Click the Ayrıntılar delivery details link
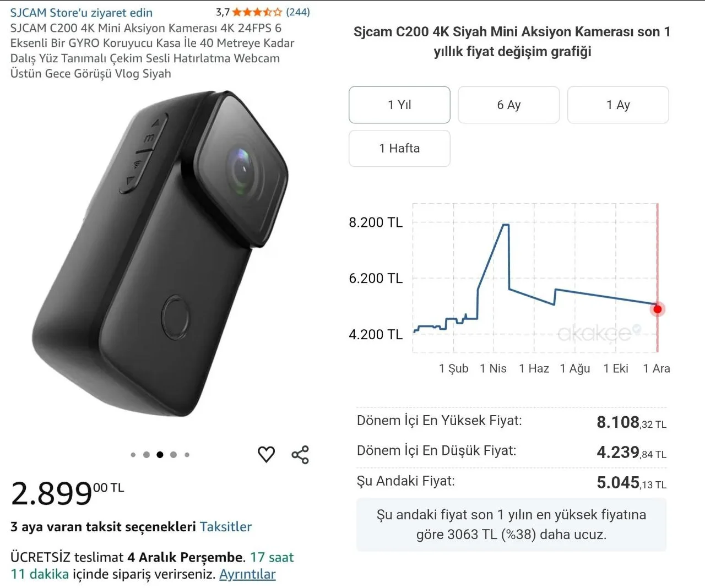 tap(247, 574)
